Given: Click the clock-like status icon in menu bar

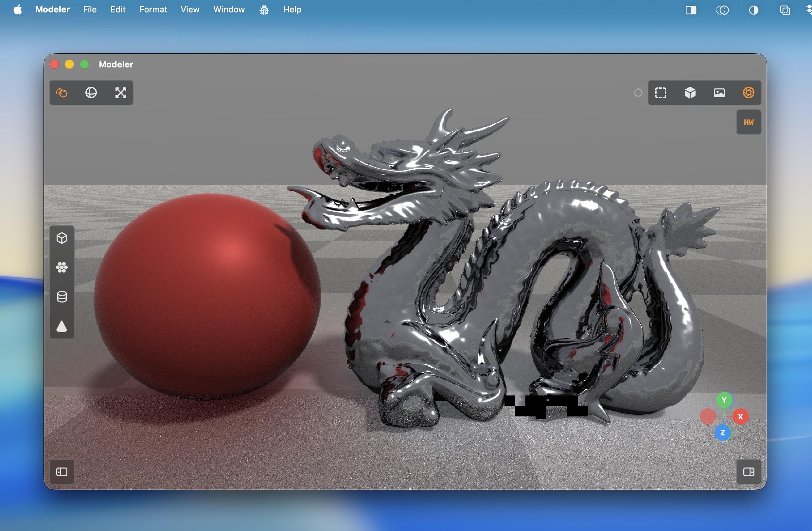Looking at the screenshot, I should coord(722,10).
